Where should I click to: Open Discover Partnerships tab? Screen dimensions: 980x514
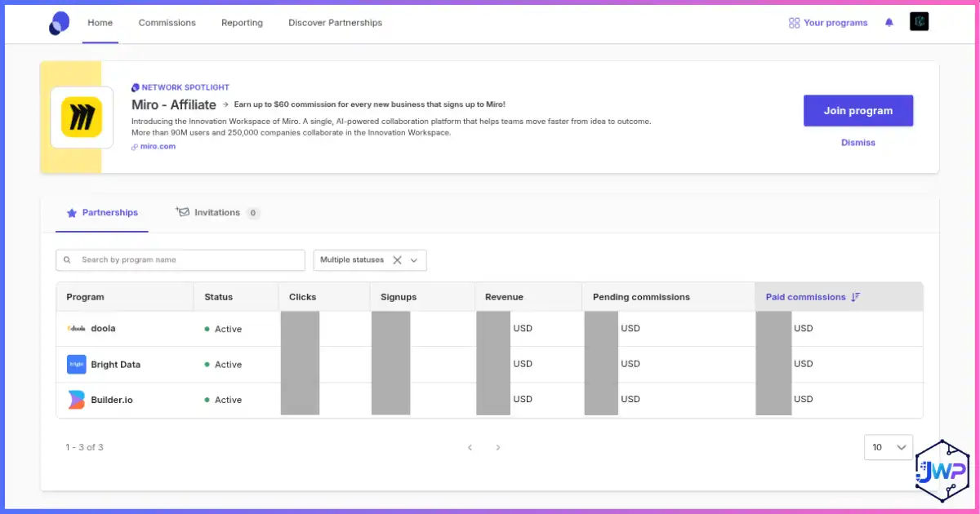[x=335, y=23]
